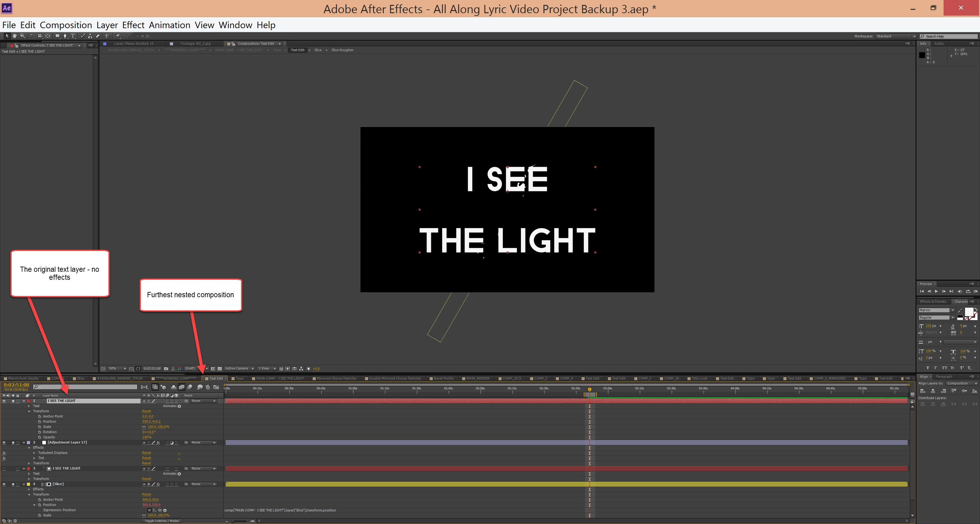Select the Puppet Pin tool

point(118,36)
